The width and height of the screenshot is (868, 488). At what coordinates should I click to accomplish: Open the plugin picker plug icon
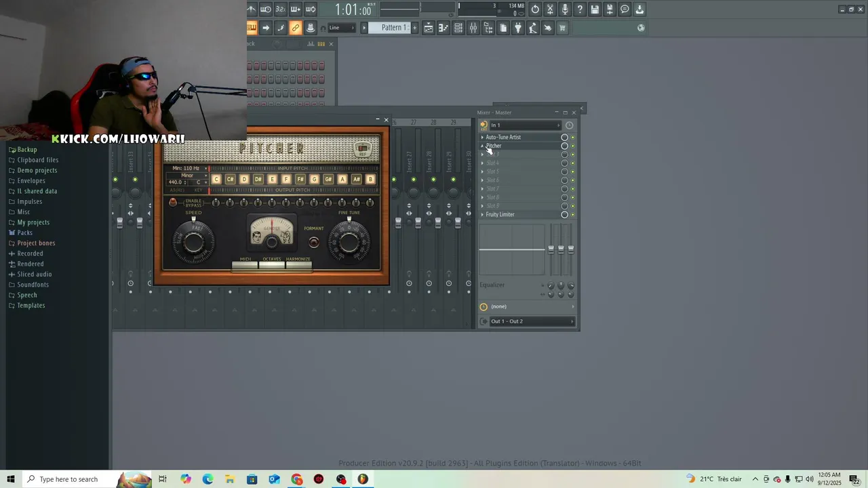coord(518,28)
